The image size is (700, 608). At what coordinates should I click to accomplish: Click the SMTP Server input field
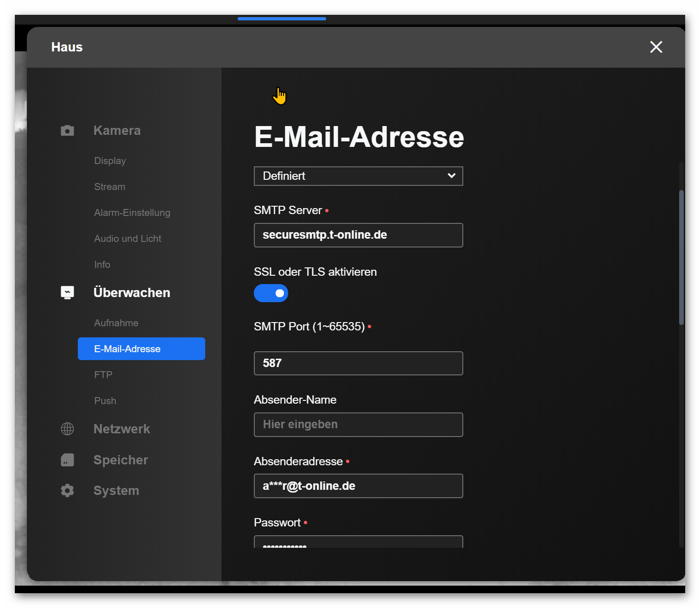pos(358,235)
